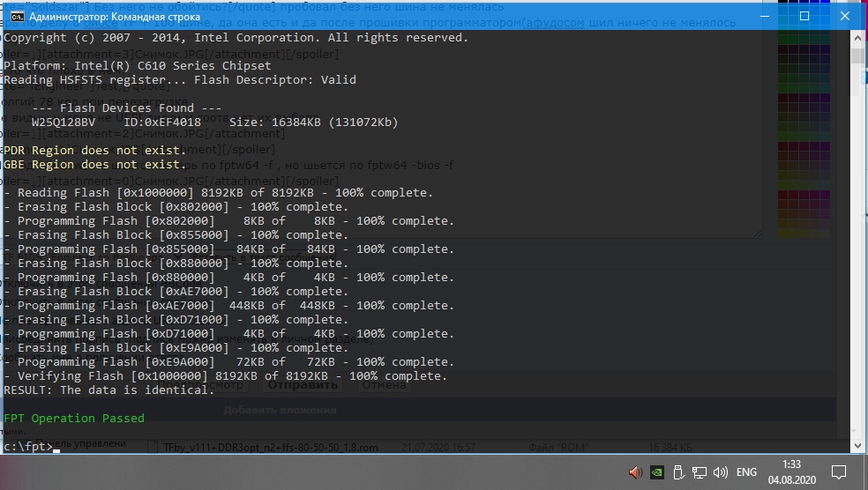This screenshot has height=490, width=868.
Task: Open the Command Prompt system menu icon
Action: click(17, 17)
